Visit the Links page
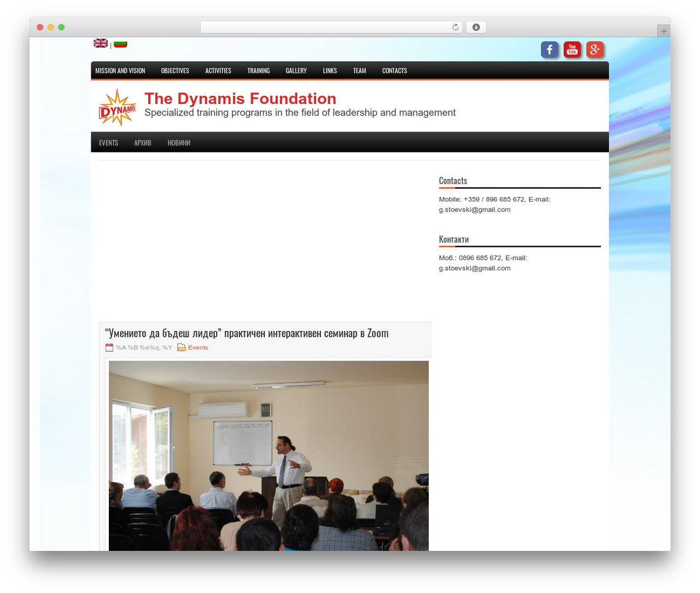The height and width of the screenshot is (593, 700). (x=330, y=71)
